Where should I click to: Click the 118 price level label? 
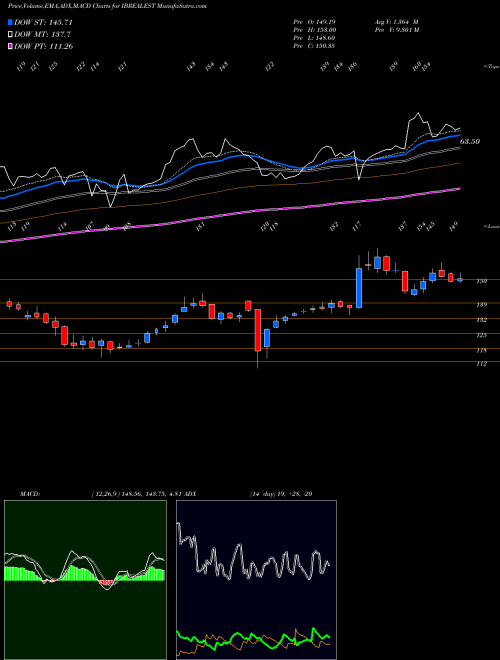pyautogui.click(x=482, y=350)
